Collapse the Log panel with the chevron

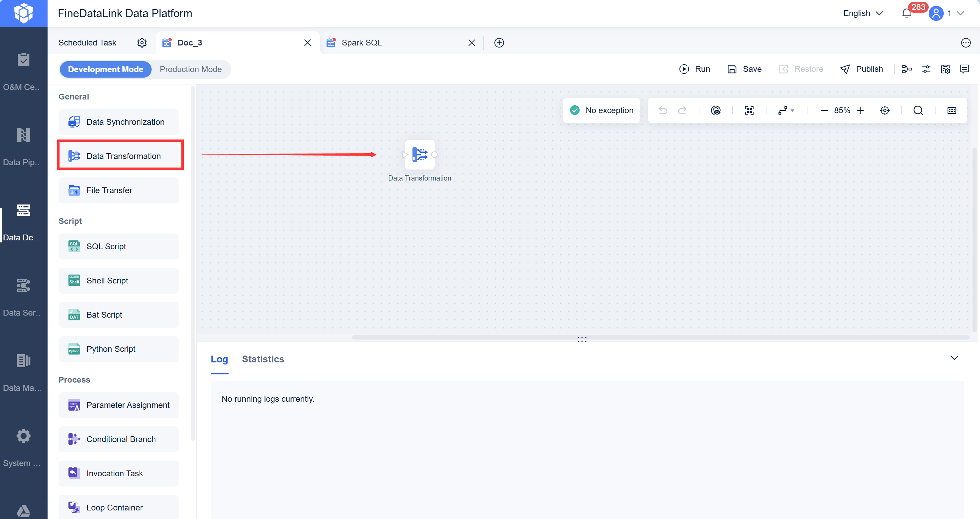tap(954, 358)
